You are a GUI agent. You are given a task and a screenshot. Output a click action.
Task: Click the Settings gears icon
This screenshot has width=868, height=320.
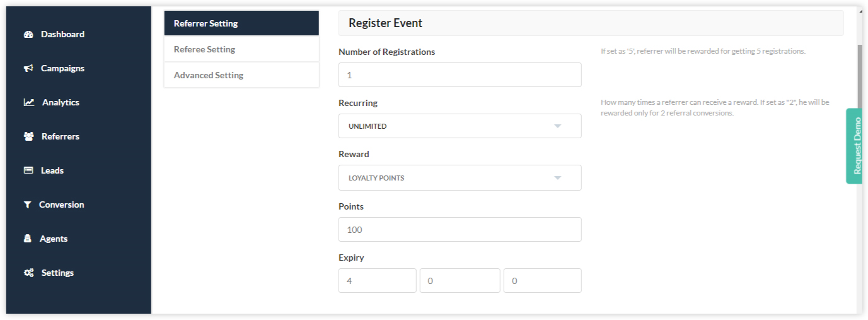click(28, 273)
